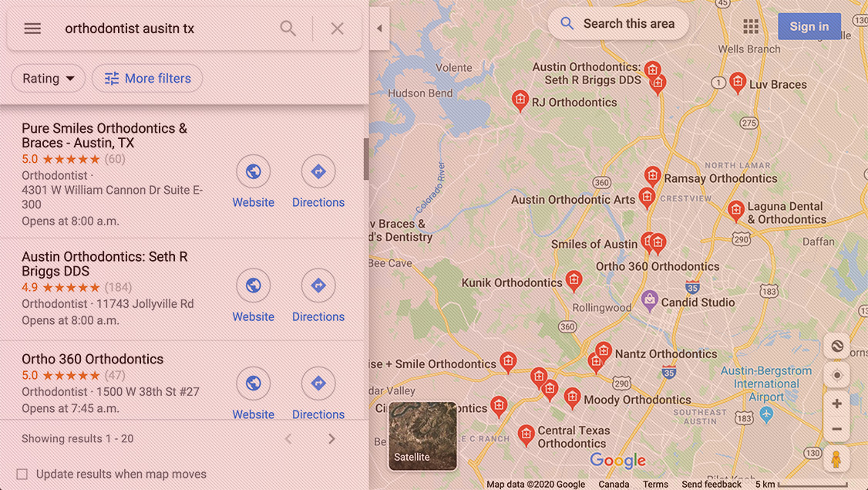Viewport: 868px width, 490px height.
Task: Clear the search query with X
Action: [337, 29]
